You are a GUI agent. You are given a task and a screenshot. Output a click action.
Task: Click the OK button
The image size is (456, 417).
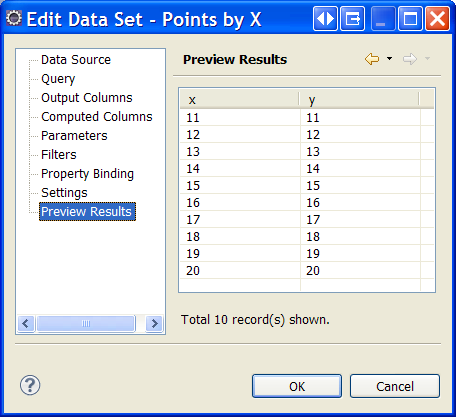[x=297, y=386]
